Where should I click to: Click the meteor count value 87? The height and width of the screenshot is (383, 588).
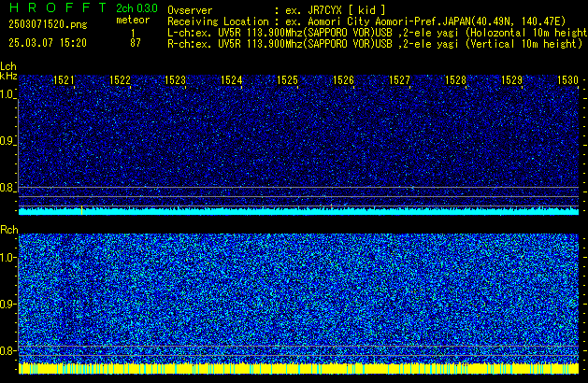click(x=136, y=43)
